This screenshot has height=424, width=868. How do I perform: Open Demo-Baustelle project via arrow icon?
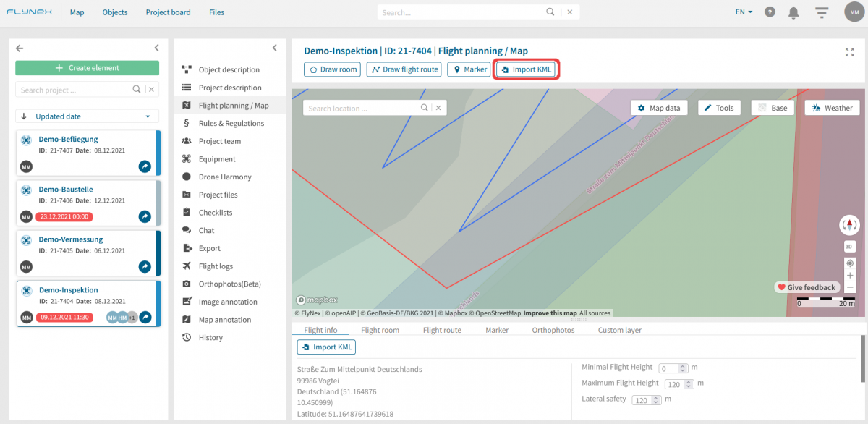pyautogui.click(x=145, y=216)
